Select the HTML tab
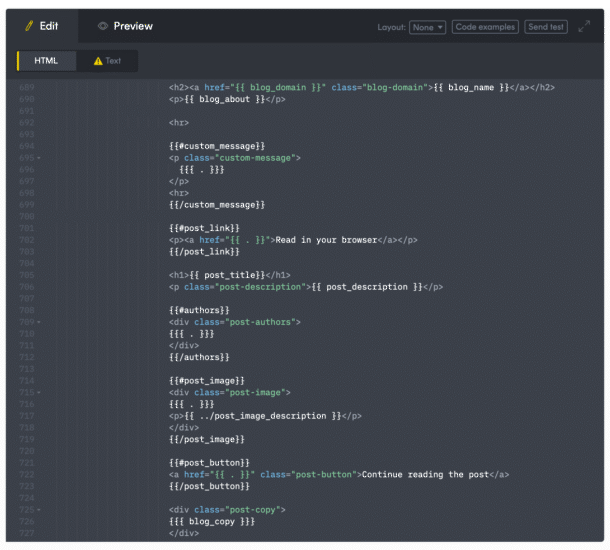 pos(46,61)
